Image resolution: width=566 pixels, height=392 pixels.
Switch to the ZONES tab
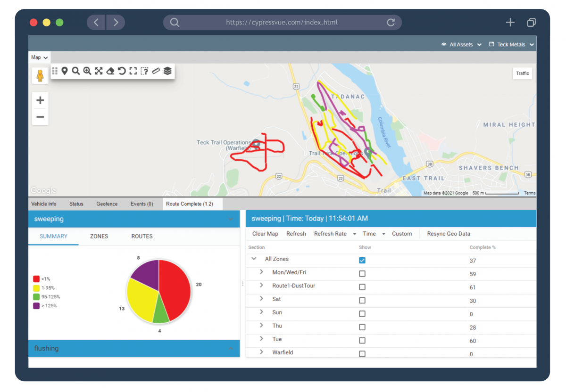pyautogui.click(x=99, y=236)
